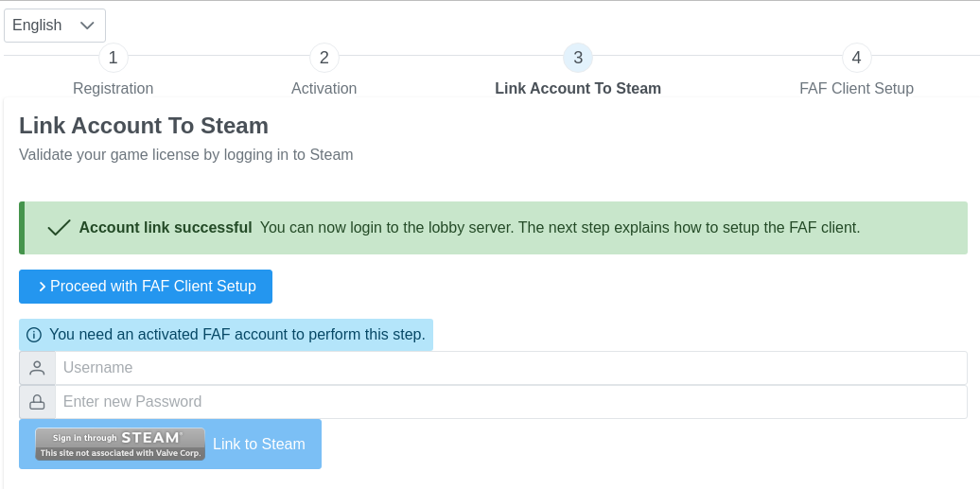The image size is (980, 489).
Task: Click Proceed with FAF Client Setup button
Action: [x=146, y=287]
